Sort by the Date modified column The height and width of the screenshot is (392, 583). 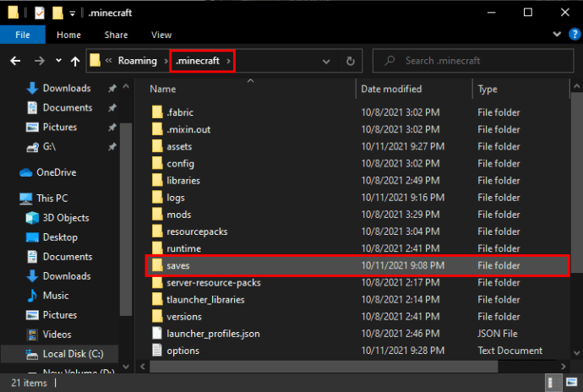[391, 89]
